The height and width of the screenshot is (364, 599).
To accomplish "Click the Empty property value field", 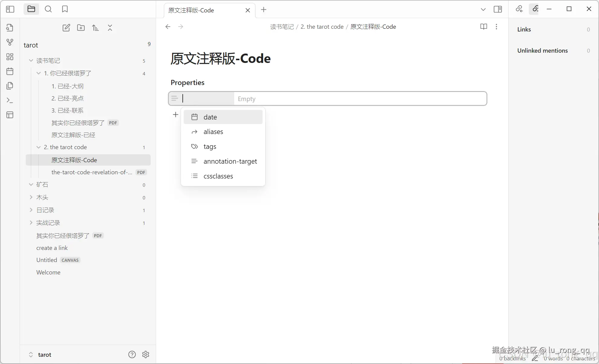I will coord(360,98).
